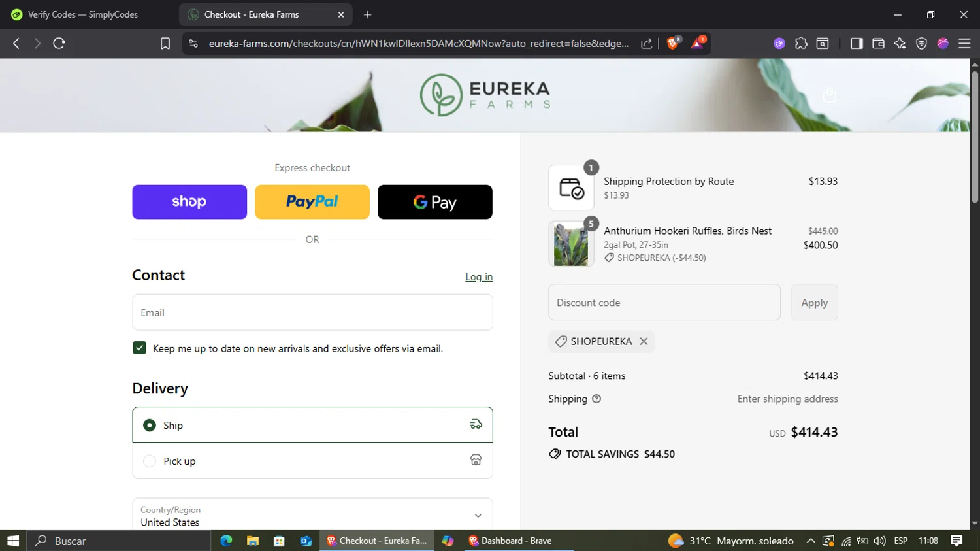Screen dimensions: 980x551
Task: Click the Log in link
Action: (479, 277)
